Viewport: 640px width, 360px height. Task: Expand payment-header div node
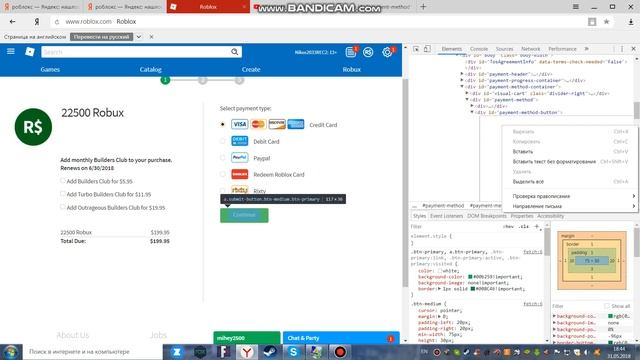(462, 74)
